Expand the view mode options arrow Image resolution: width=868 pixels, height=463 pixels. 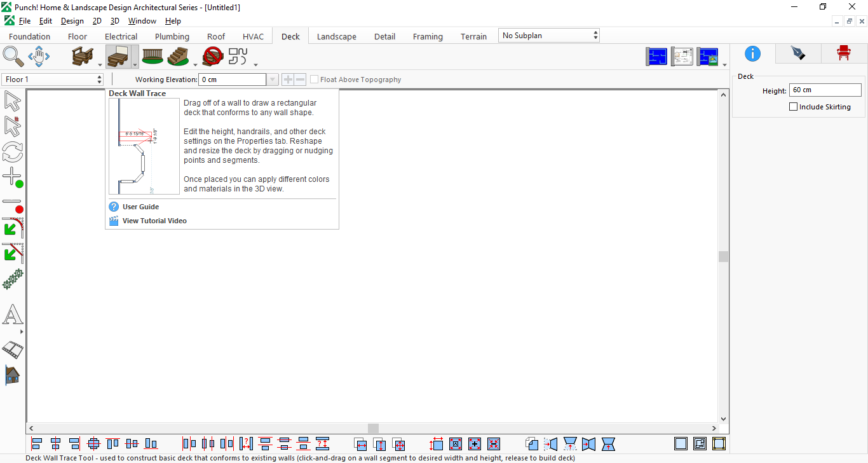[724, 64]
